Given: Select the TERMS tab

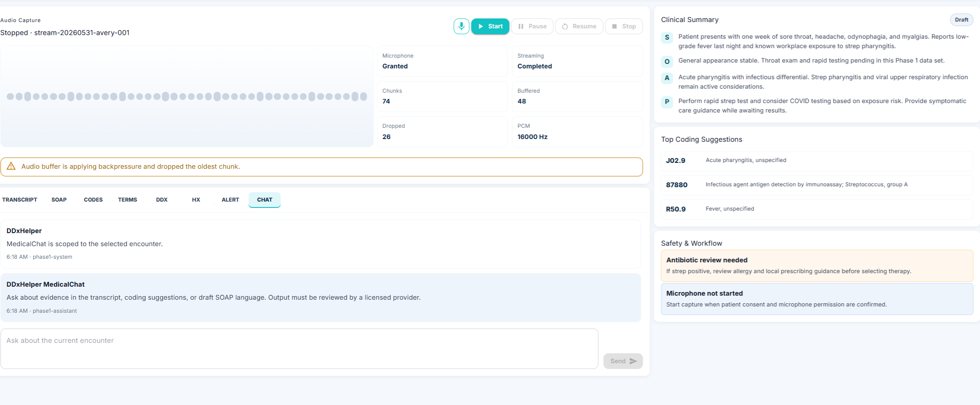Looking at the screenshot, I should 128,200.
